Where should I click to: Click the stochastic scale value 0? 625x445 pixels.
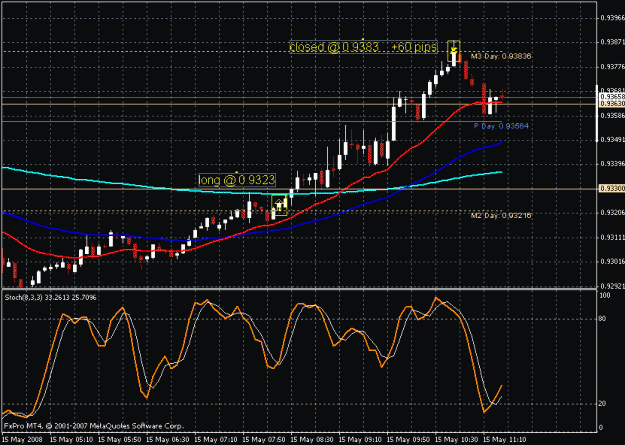tap(602, 427)
